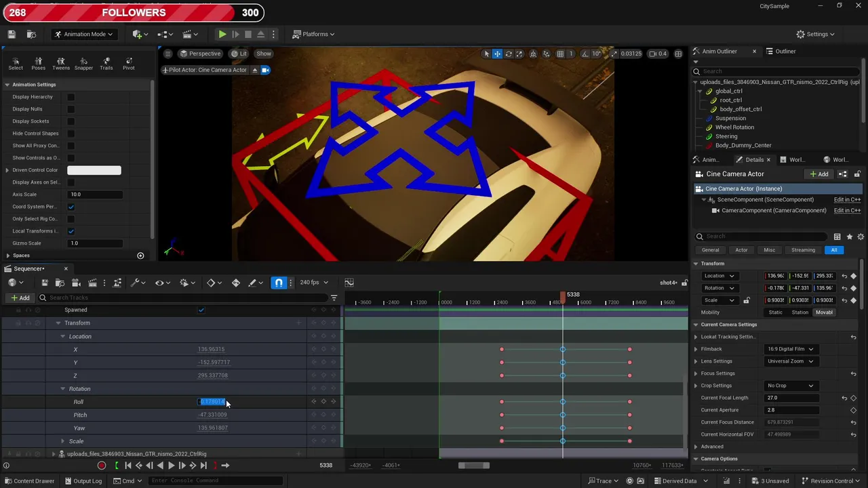Image resolution: width=868 pixels, height=488 pixels.
Task: Play the sequence forward
Action: click(171, 466)
